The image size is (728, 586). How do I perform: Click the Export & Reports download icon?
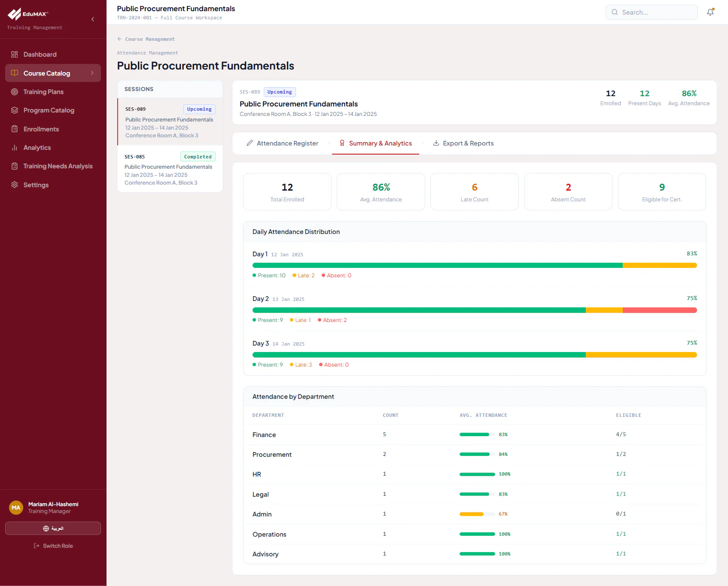[x=436, y=143]
